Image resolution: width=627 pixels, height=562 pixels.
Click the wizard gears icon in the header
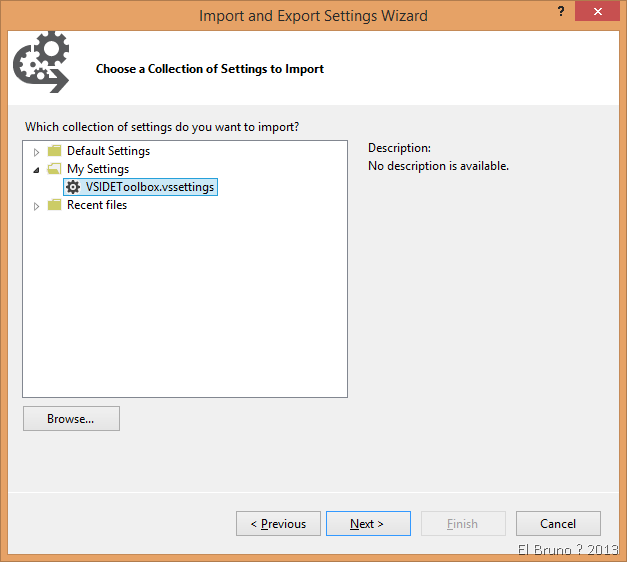[x=40, y=66]
